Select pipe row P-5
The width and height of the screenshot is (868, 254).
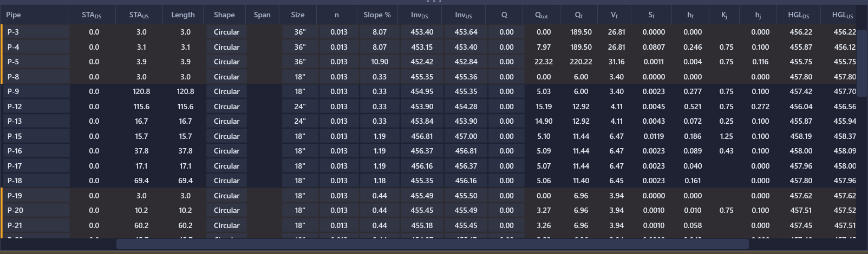(x=37, y=62)
